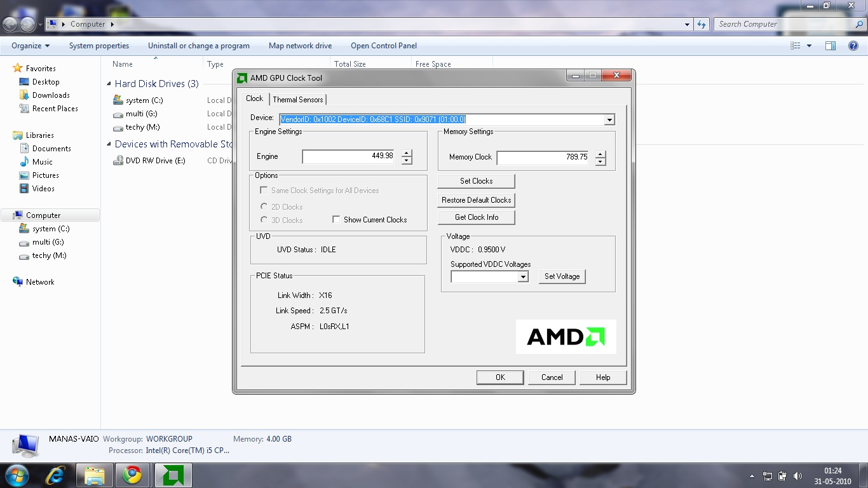The height and width of the screenshot is (488, 868).
Task: Collapse Devices with Removable Storage group
Action: (109, 144)
